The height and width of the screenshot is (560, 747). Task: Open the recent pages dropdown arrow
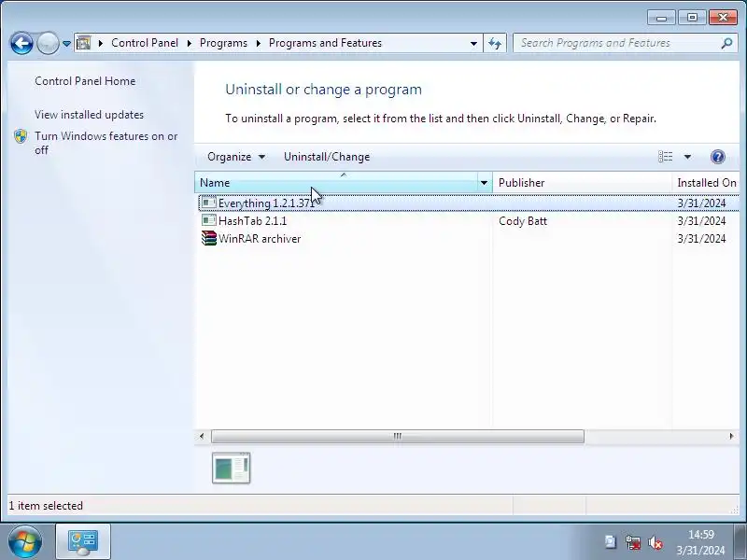(66, 43)
